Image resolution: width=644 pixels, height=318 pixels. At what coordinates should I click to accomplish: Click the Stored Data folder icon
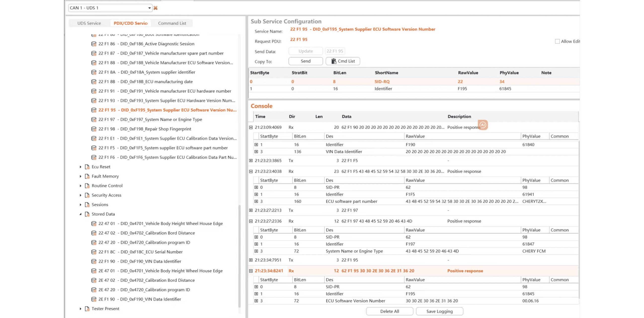tap(87, 214)
